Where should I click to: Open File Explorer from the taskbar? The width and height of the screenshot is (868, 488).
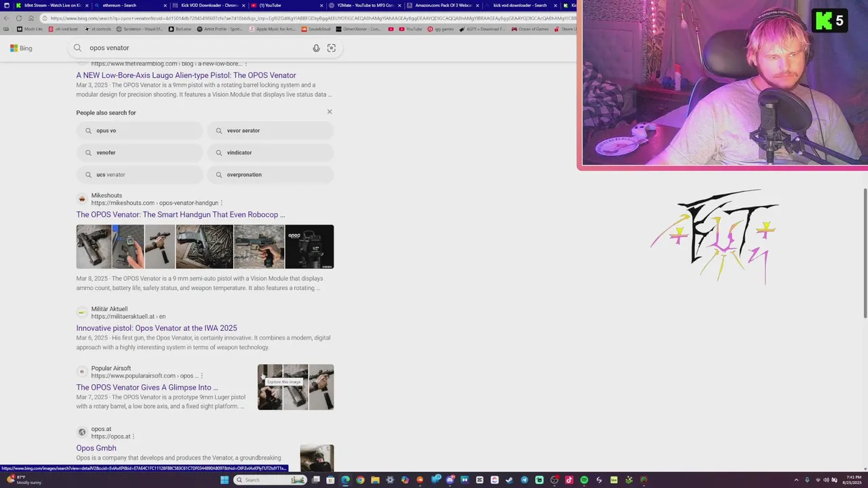click(375, 480)
